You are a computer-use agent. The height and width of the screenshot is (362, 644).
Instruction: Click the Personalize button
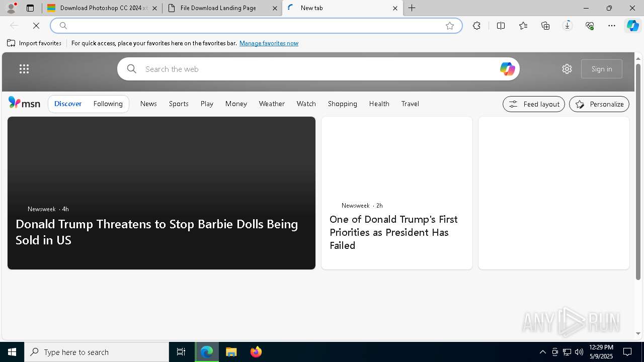tap(599, 104)
